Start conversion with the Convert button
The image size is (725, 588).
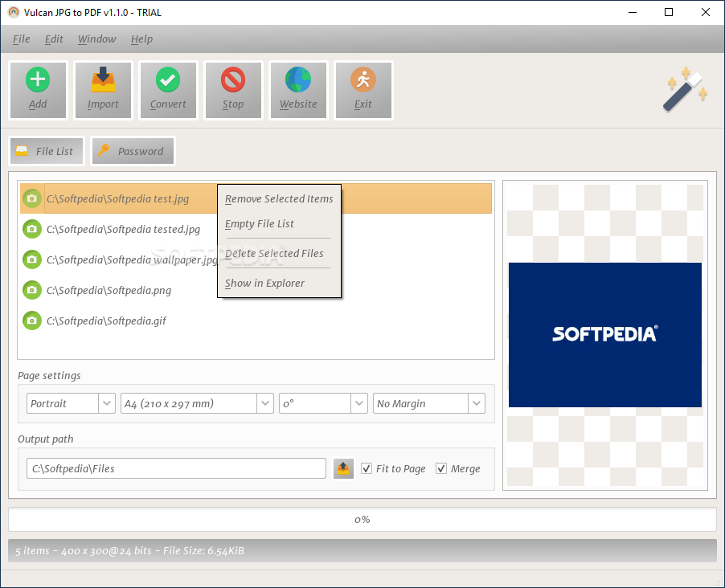tap(168, 90)
